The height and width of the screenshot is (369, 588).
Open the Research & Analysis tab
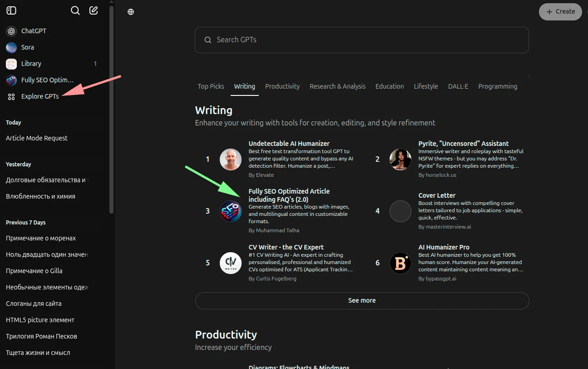pyautogui.click(x=337, y=86)
